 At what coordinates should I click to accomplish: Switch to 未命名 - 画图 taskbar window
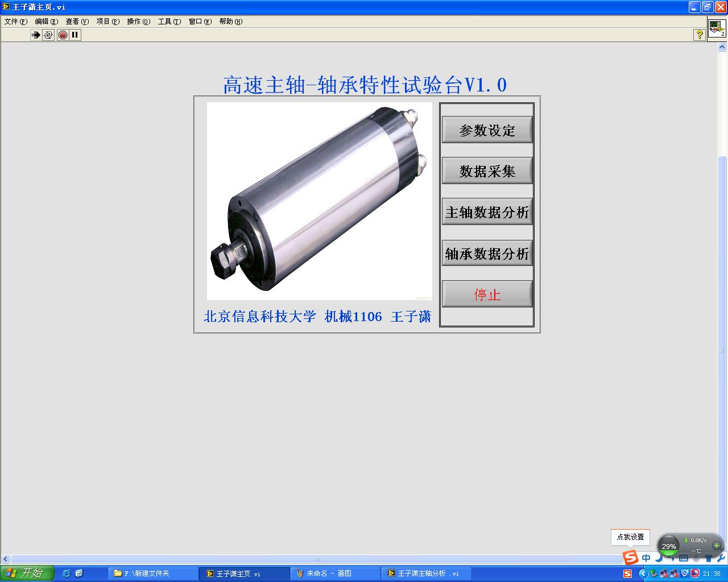tap(336, 573)
